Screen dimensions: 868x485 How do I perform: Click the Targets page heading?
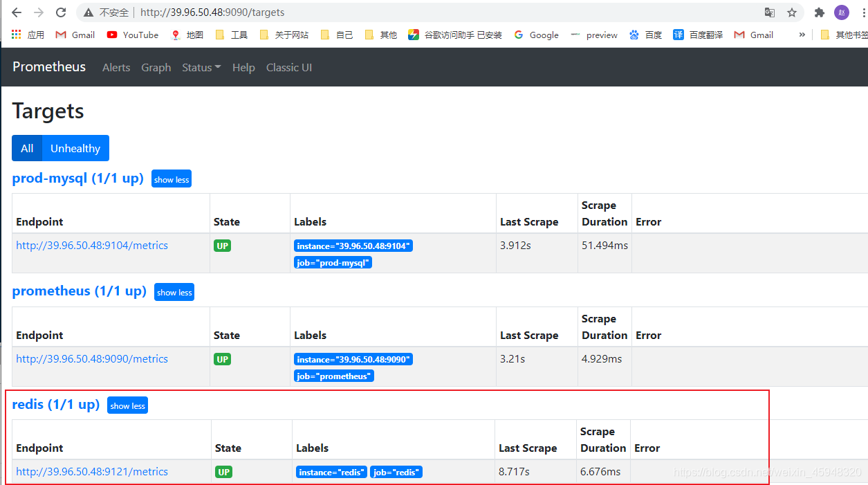(48, 111)
